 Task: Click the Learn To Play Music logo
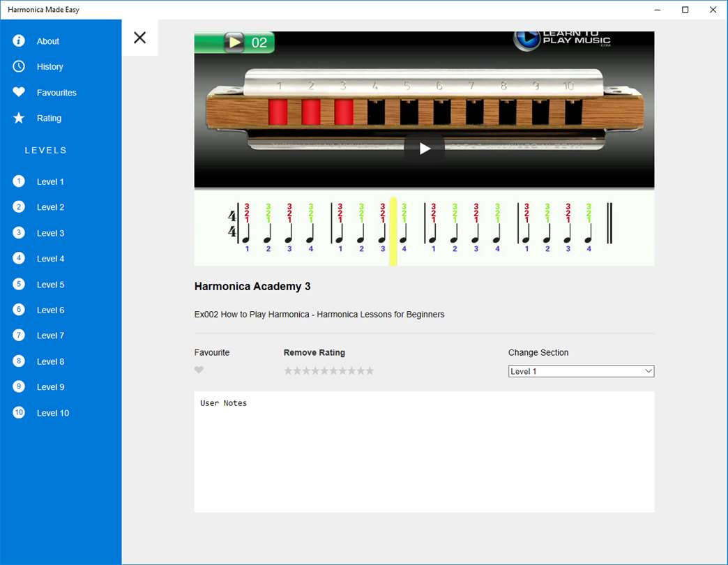point(562,40)
